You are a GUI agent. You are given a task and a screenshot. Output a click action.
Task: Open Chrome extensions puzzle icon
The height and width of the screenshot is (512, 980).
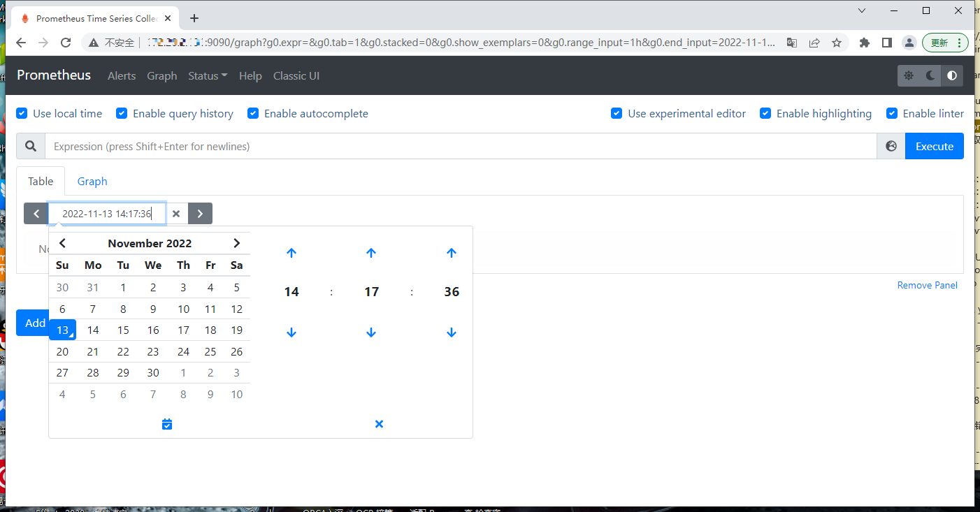click(x=865, y=43)
